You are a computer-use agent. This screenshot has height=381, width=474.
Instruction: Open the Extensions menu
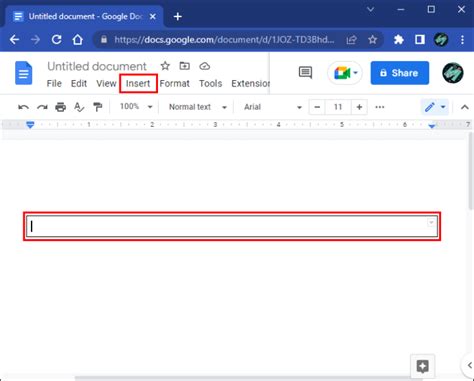250,83
